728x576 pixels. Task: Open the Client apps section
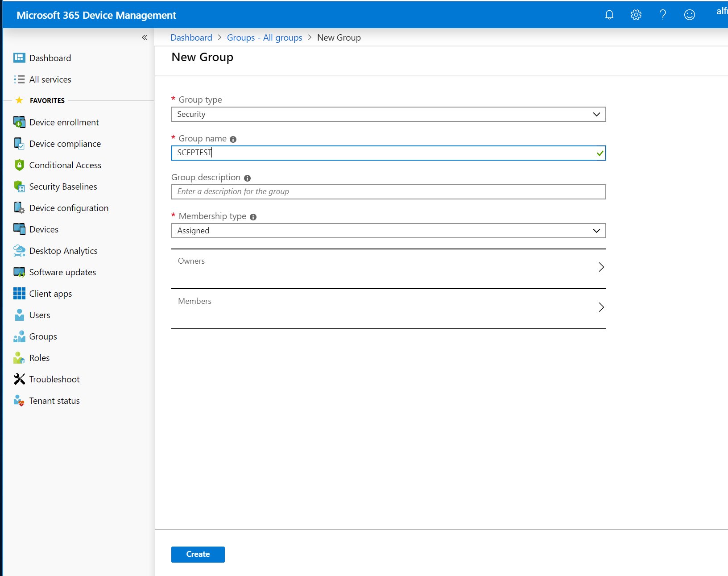pos(50,293)
